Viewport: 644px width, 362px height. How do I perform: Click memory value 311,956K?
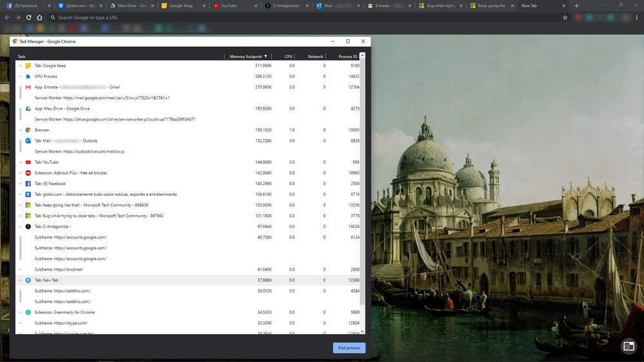pos(263,66)
